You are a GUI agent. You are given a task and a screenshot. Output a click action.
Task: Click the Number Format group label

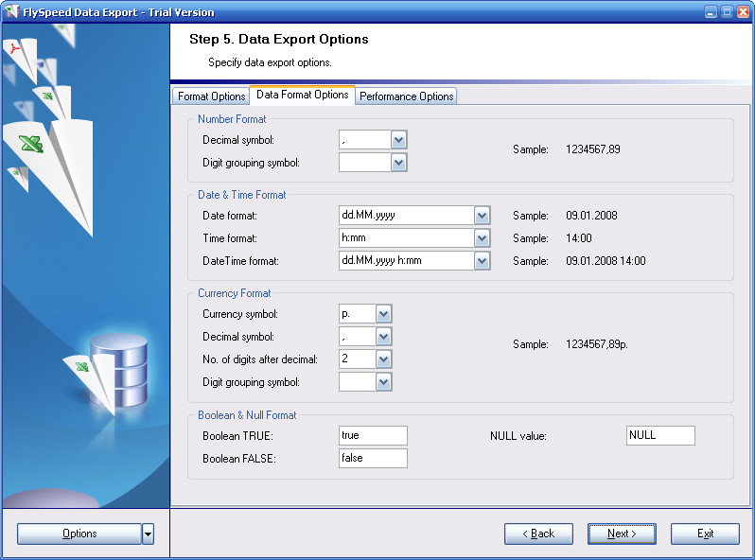pyautogui.click(x=232, y=119)
